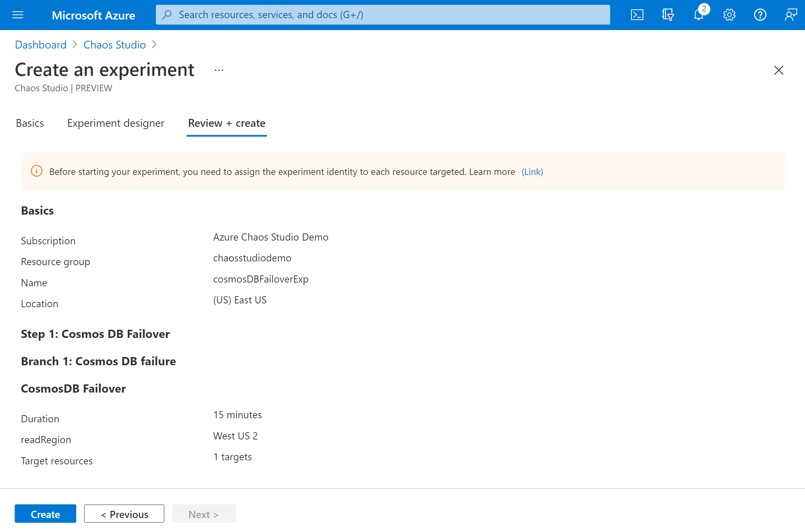
Task: Click the close experiment panel icon
Action: coord(779,70)
